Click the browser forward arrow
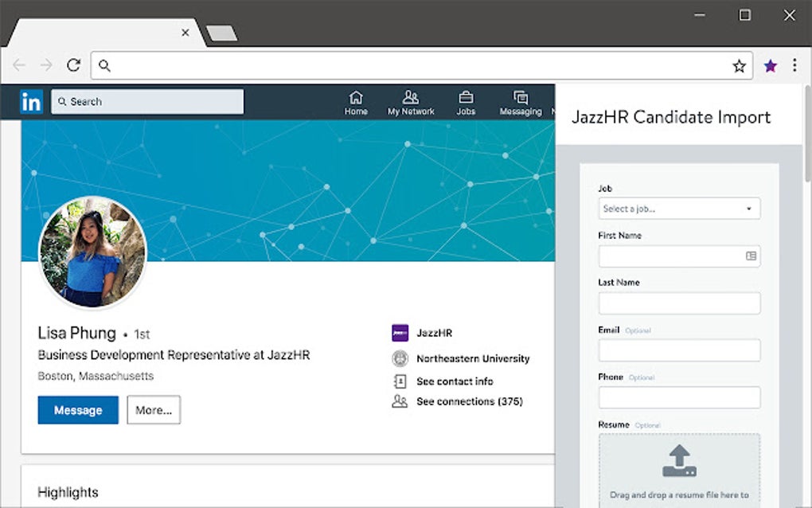 click(x=46, y=65)
